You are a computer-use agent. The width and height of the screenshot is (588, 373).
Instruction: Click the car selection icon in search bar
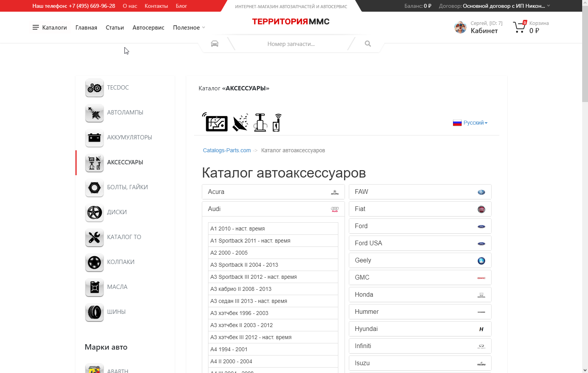pyautogui.click(x=215, y=44)
